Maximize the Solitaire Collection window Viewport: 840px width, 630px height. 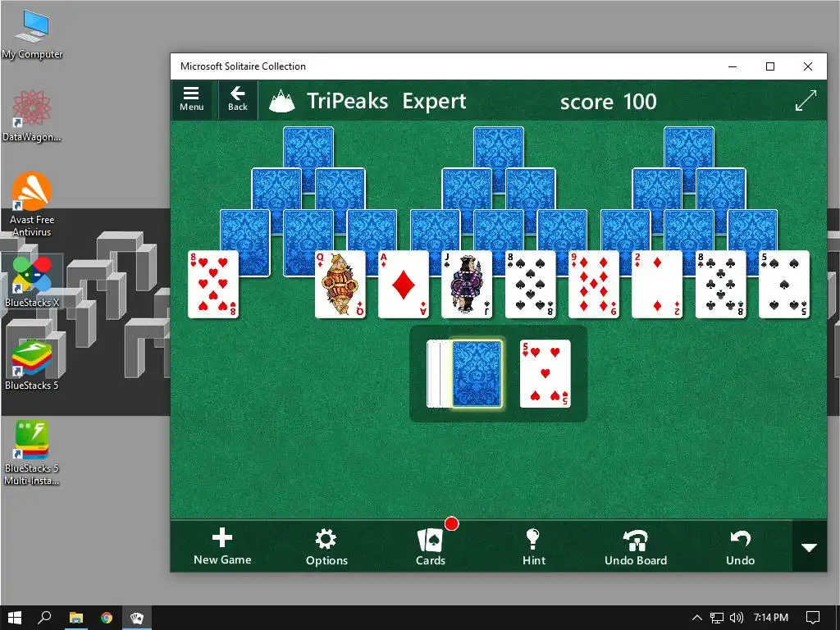(x=769, y=66)
